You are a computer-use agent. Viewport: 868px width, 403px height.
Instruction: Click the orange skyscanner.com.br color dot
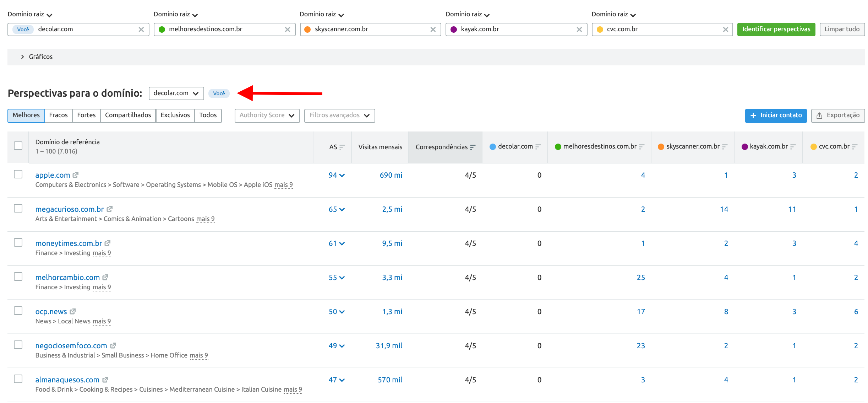point(661,146)
